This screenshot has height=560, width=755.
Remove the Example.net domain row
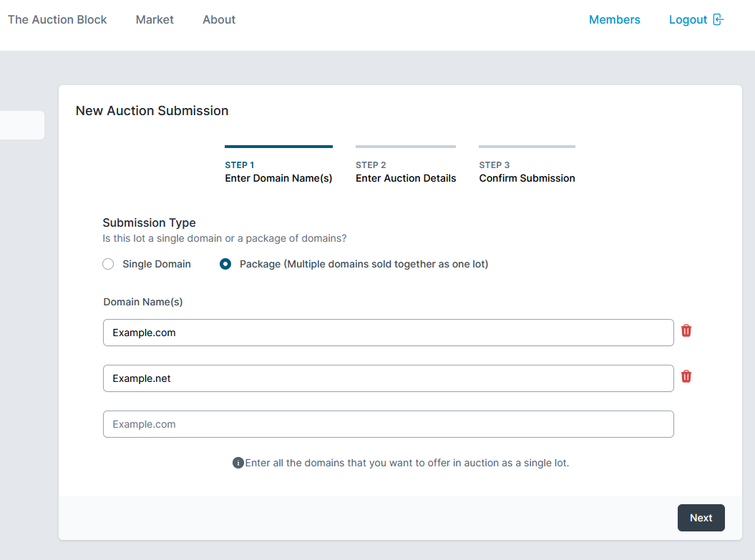686,377
